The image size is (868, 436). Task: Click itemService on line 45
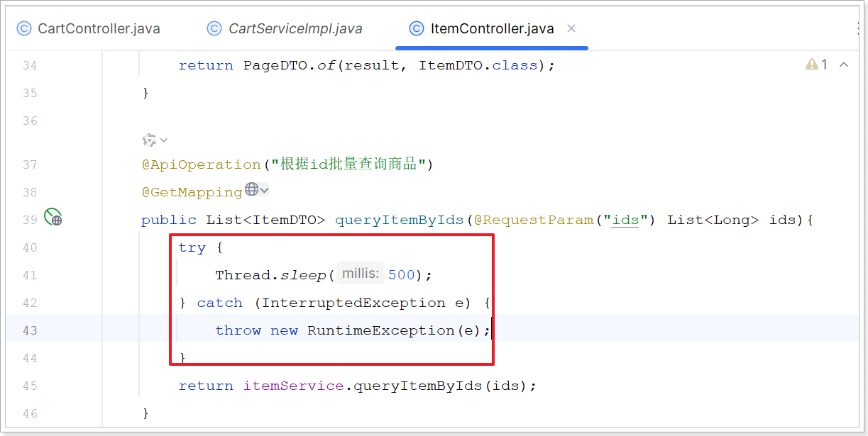(x=293, y=386)
